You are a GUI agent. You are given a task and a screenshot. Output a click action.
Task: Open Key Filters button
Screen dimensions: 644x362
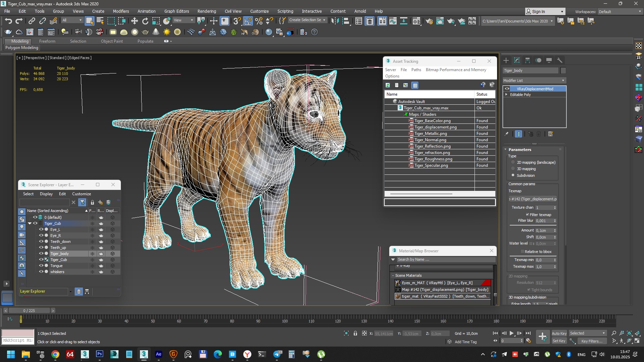point(592,341)
